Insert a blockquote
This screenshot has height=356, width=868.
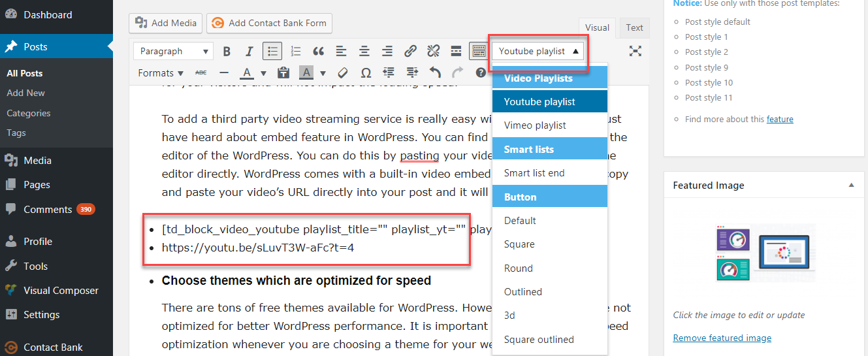tap(318, 51)
